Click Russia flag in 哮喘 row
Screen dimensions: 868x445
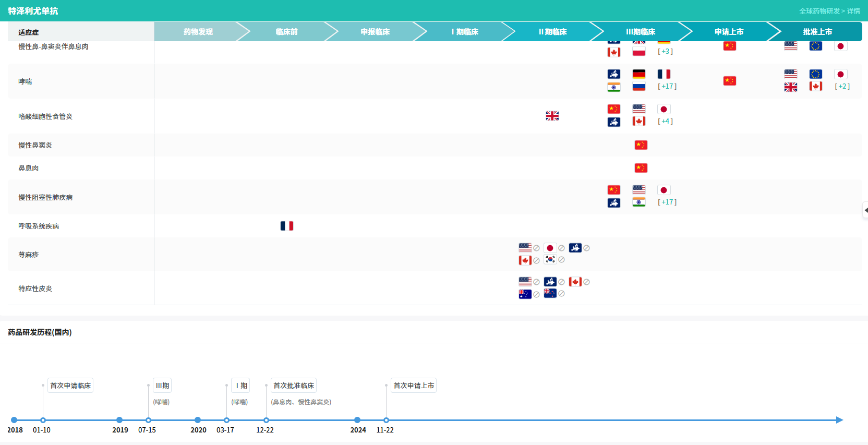click(639, 87)
